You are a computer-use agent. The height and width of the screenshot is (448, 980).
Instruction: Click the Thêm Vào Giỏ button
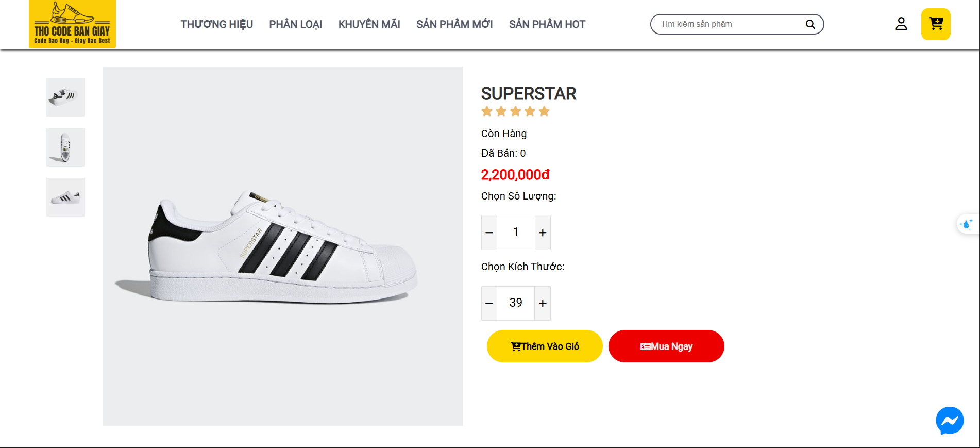[545, 346]
